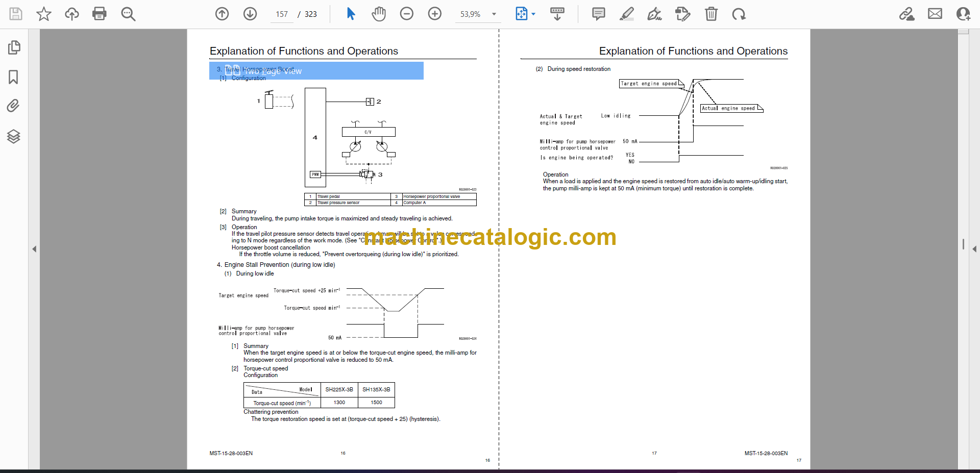This screenshot has height=473, width=980.
Task: Click the vertical scrollbar track
Action: coord(963,249)
